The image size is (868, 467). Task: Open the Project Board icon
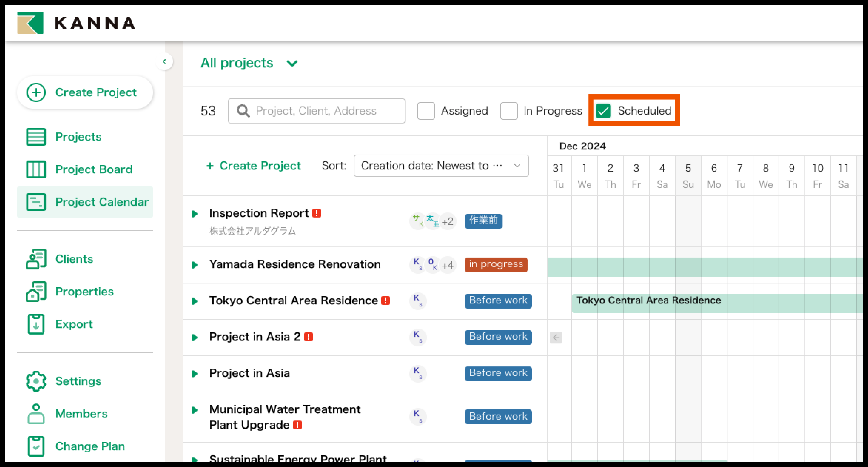[36, 169]
